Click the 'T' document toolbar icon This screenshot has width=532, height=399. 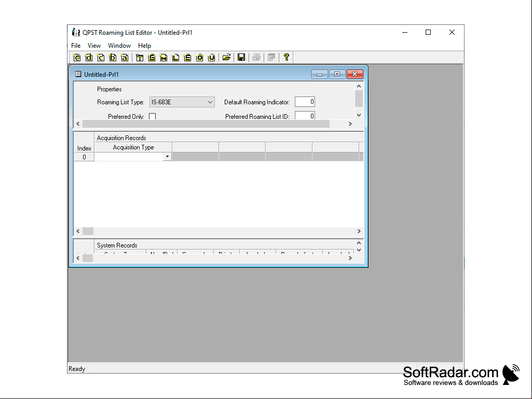[x=140, y=58]
